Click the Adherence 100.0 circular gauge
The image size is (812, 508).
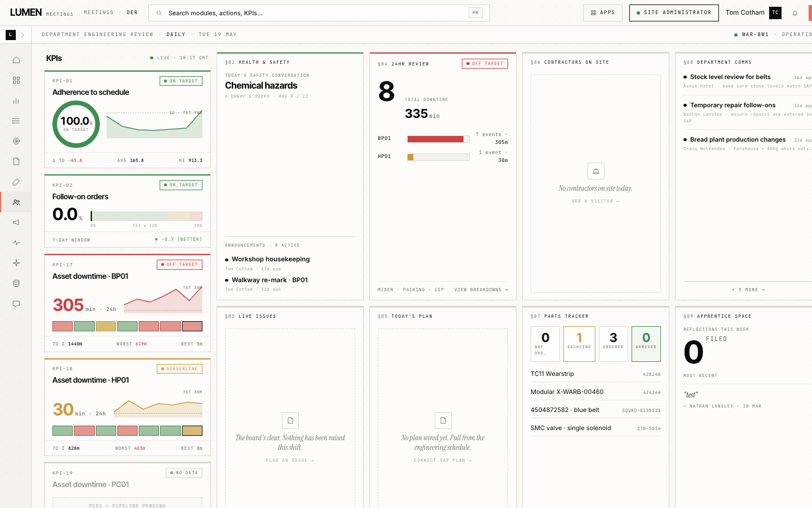coord(76,124)
